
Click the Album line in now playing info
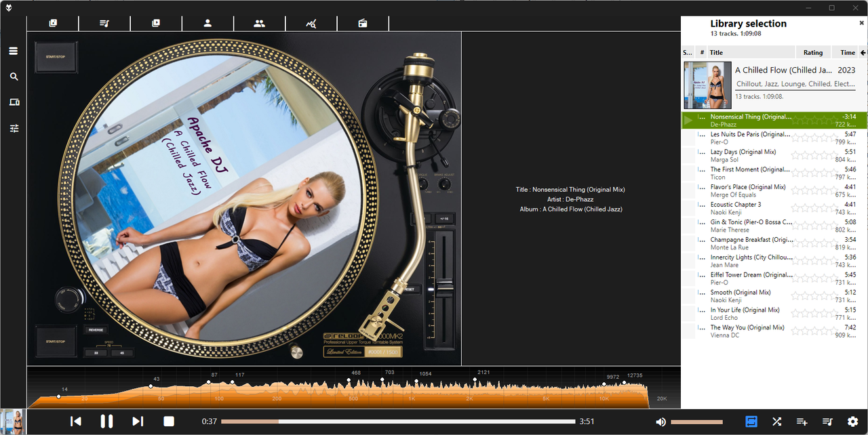[571, 209]
